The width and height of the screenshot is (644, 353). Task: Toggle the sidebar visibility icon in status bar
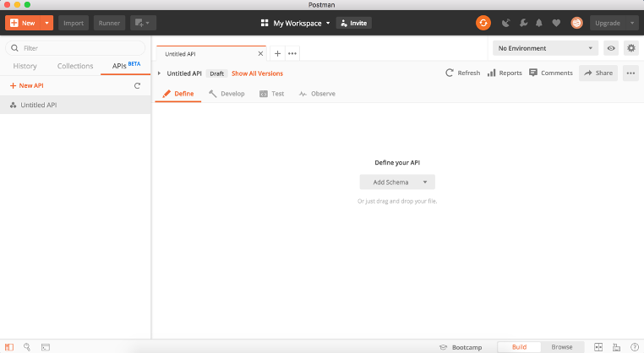(x=9, y=347)
